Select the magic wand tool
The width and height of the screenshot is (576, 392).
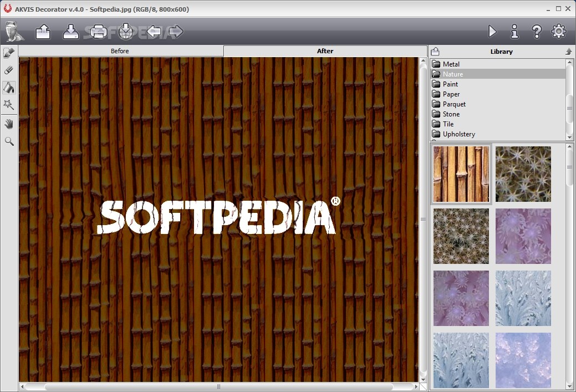coord(9,105)
